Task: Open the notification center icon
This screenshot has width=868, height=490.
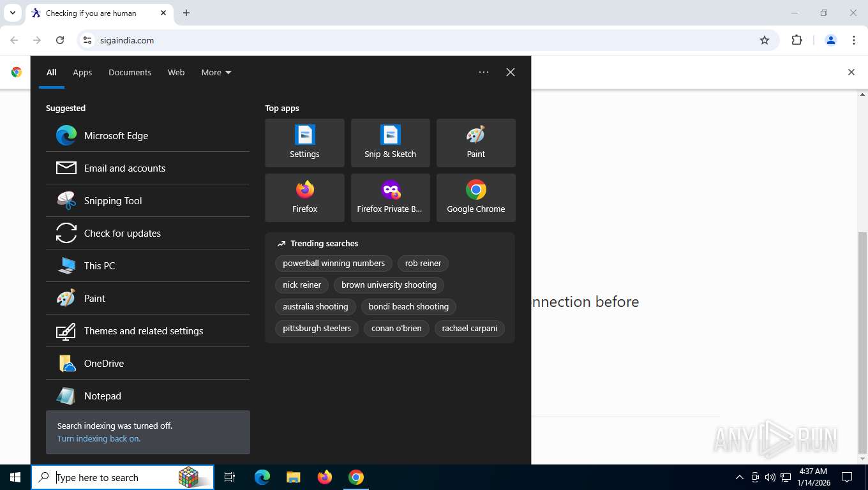Action: tap(847, 477)
